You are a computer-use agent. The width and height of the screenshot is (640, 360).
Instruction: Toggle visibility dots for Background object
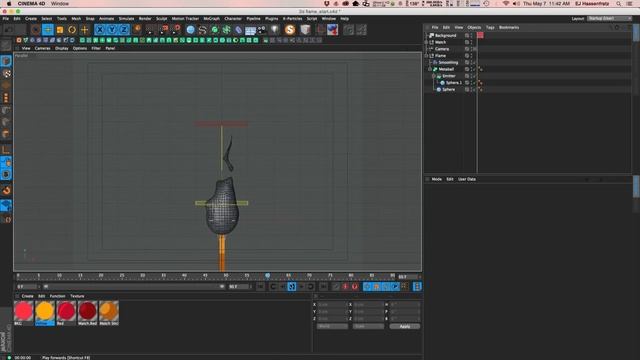[471, 36]
